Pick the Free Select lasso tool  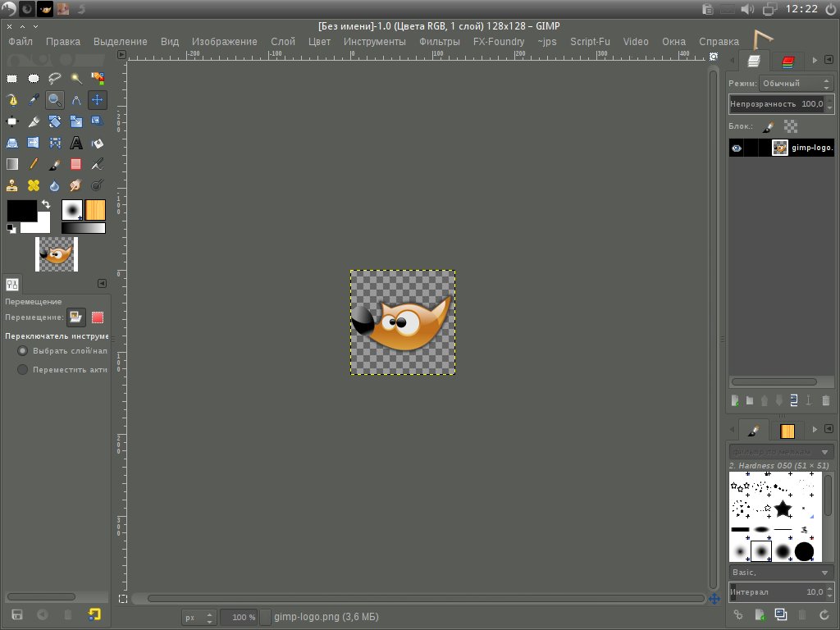coord(55,79)
